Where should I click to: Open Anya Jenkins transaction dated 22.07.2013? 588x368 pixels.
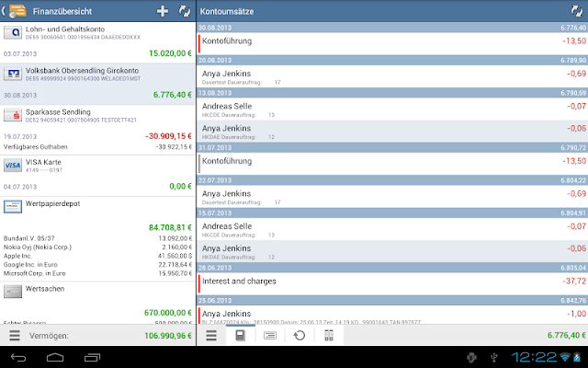pos(392,196)
